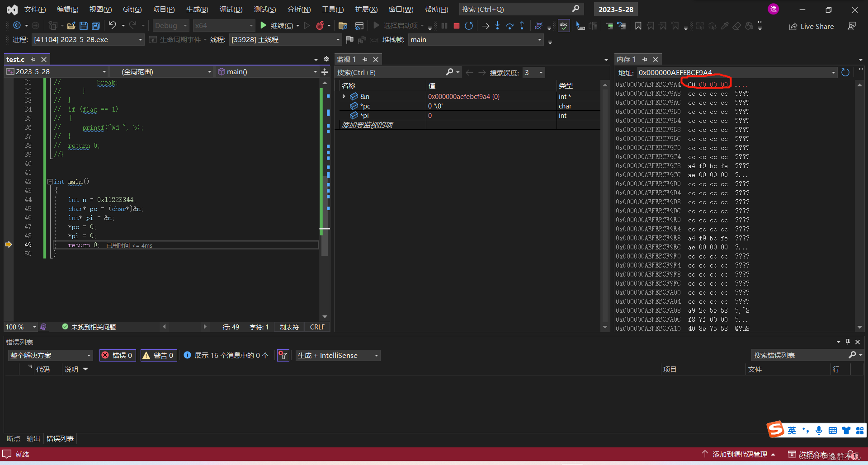Toggle the warnings filter showing 警告 0
Viewport: 868px width, 465px height.
[x=158, y=356]
